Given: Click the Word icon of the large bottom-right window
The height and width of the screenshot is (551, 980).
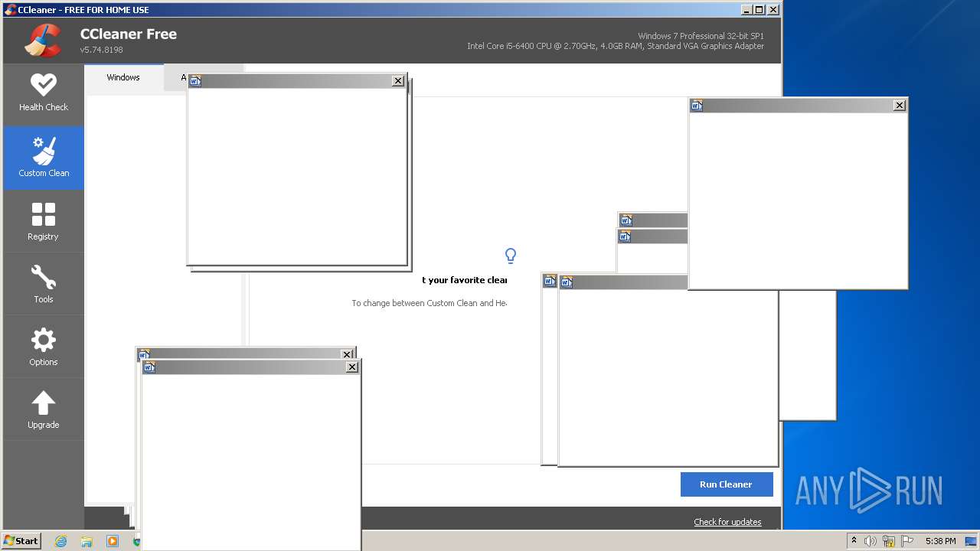Looking at the screenshot, I should (567, 282).
